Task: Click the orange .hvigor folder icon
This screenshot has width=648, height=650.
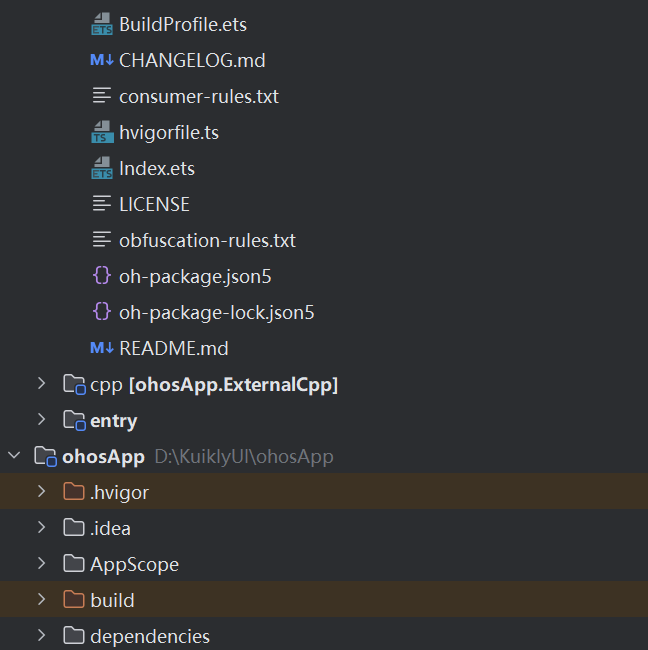Action: coord(74,492)
